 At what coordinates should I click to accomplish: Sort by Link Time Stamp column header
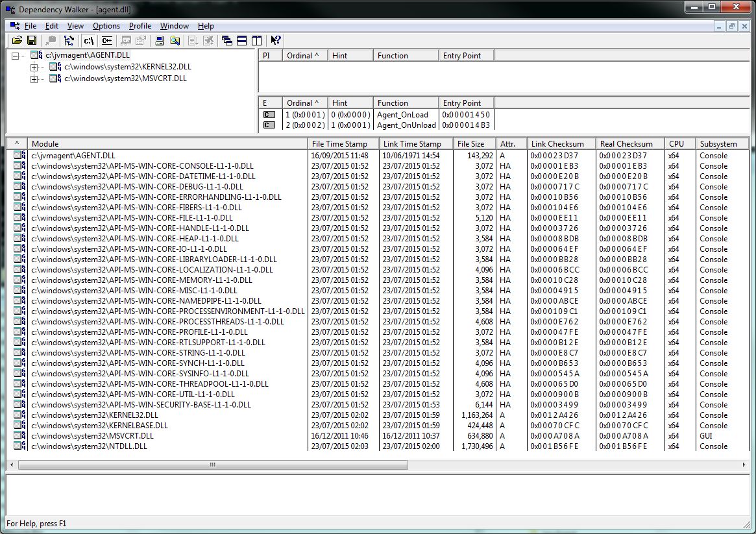[x=416, y=143]
